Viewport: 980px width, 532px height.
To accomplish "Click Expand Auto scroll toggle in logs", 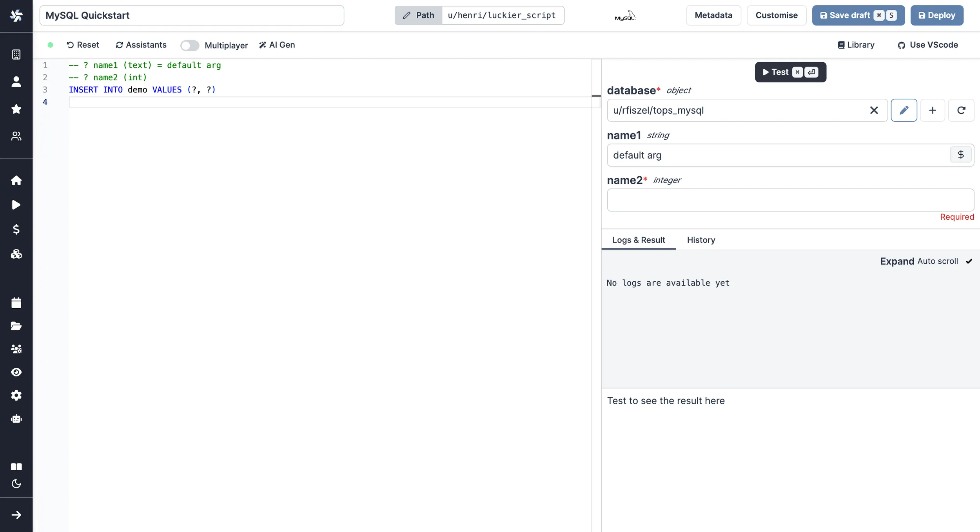I will (969, 261).
